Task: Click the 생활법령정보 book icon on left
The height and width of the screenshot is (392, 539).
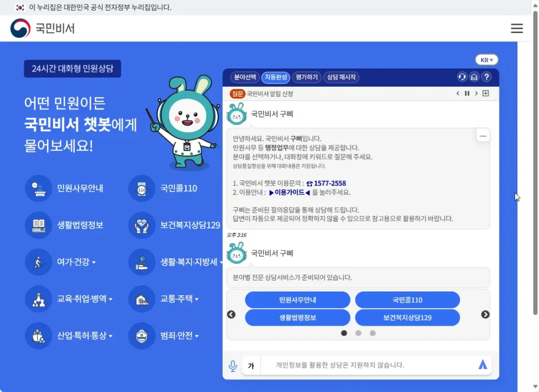Action: pos(38,225)
